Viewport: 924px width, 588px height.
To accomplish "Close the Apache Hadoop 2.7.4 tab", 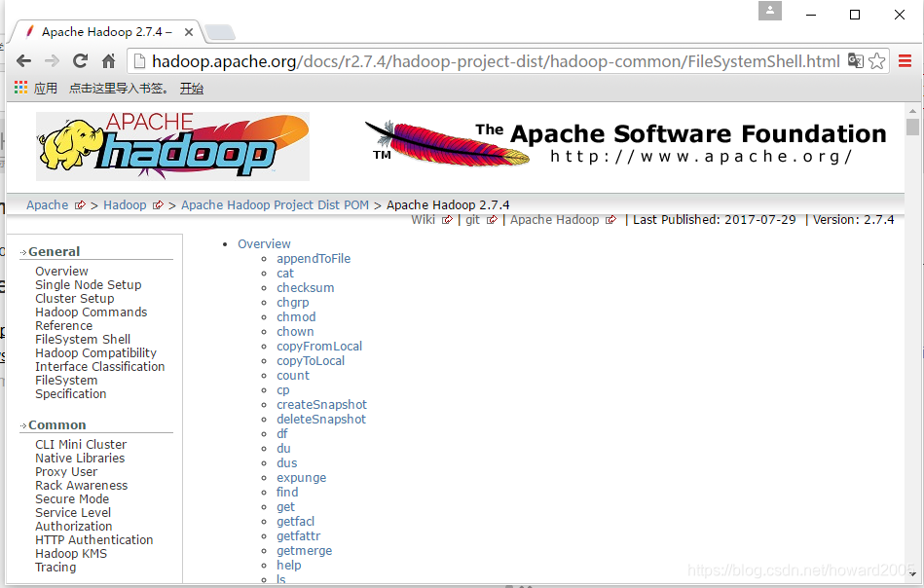I will tap(189, 32).
